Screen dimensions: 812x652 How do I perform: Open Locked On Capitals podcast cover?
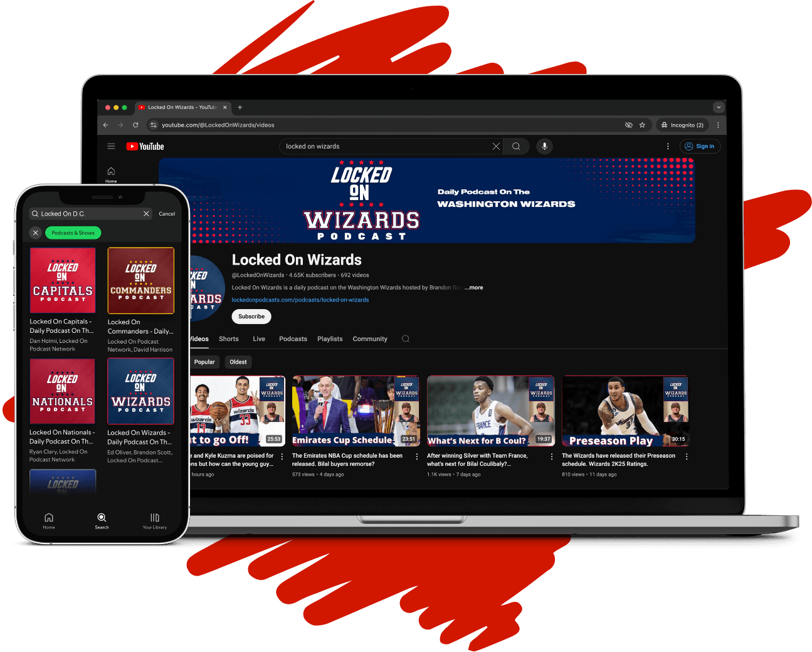coord(63,280)
